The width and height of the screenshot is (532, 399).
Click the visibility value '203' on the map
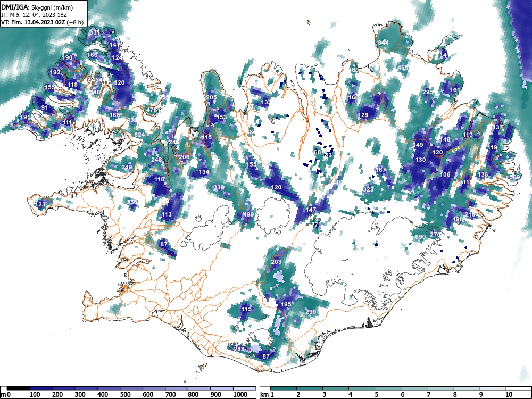[x=276, y=262]
